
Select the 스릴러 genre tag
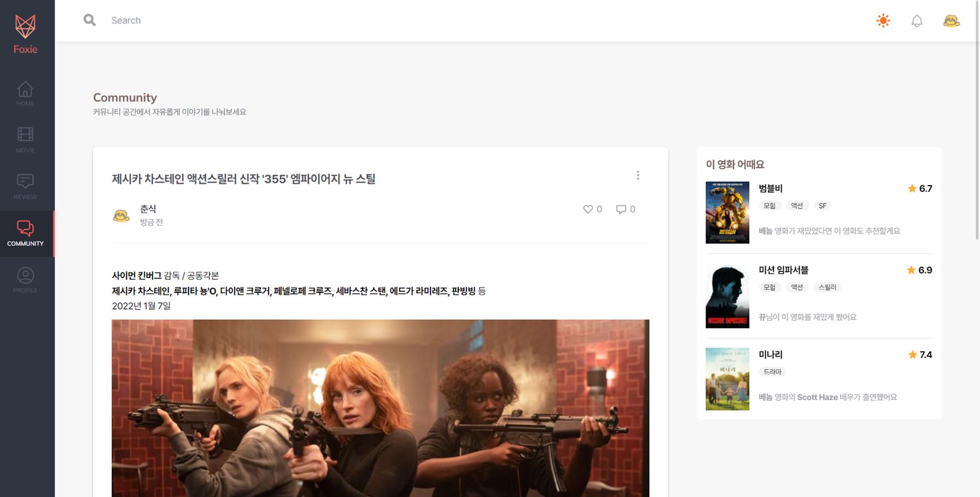(827, 287)
